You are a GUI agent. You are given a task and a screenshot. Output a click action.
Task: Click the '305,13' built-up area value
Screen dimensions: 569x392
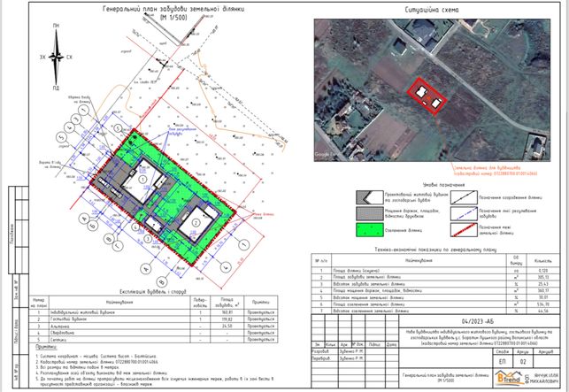click(542, 277)
